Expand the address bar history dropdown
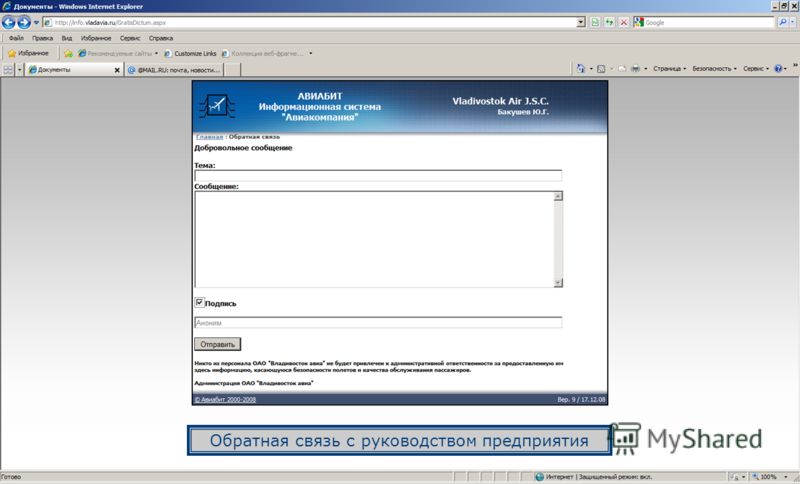The image size is (800, 484). 581,22
